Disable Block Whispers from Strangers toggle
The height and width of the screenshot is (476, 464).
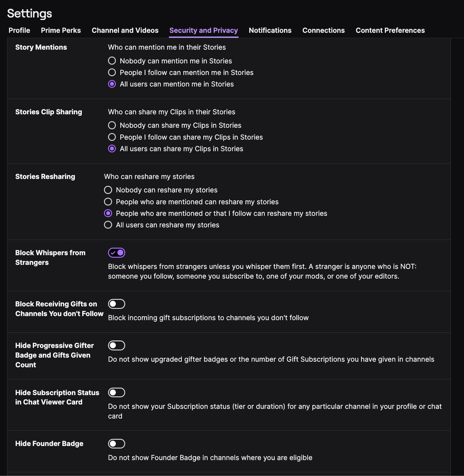pyautogui.click(x=116, y=253)
